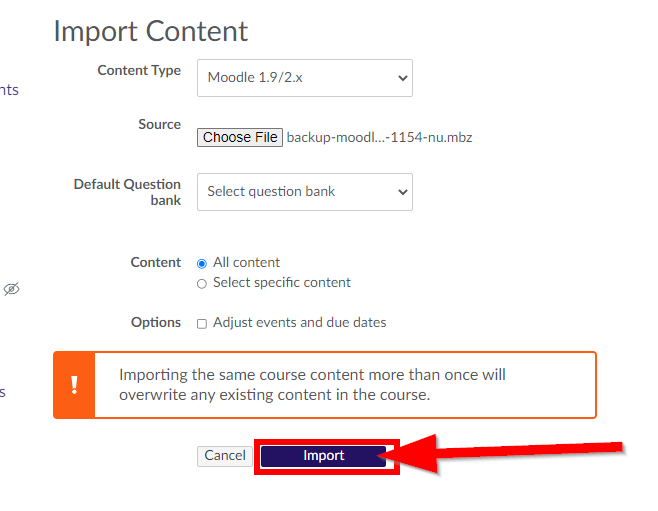Click the Adjust events and due dates label

[300, 323]
